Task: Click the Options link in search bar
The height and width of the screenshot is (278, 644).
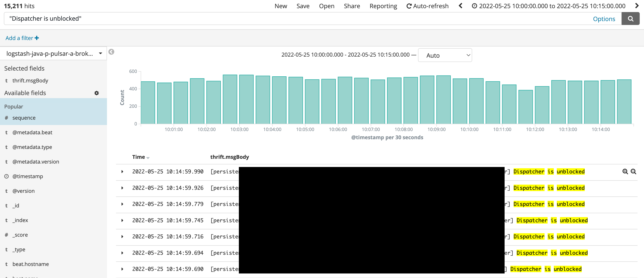Action: click(604, 19)
